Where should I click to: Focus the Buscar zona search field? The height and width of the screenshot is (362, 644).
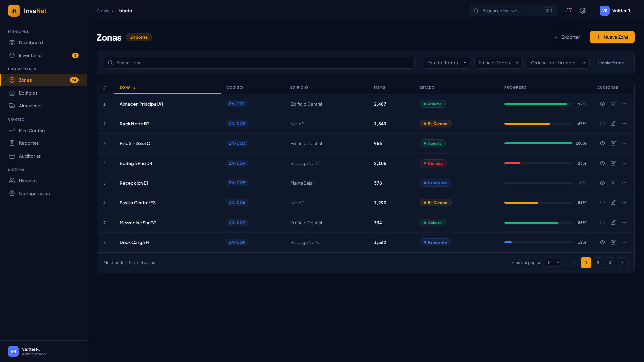coord(262,63)
